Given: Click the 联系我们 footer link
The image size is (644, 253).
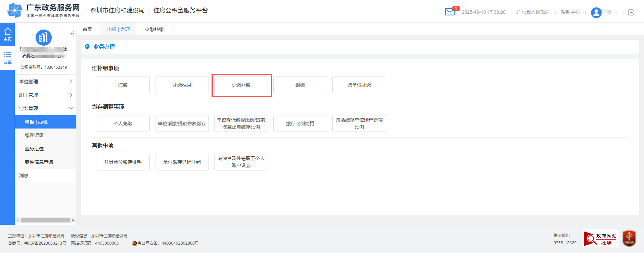Looking at the screenshot, I should point(562,236).
